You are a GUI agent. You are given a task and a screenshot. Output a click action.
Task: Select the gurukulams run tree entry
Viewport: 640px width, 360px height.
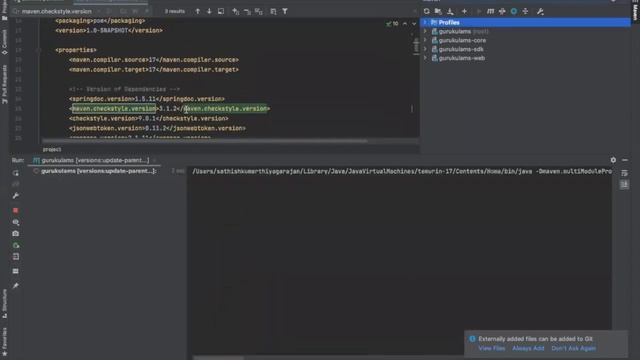tap(98, 171)
